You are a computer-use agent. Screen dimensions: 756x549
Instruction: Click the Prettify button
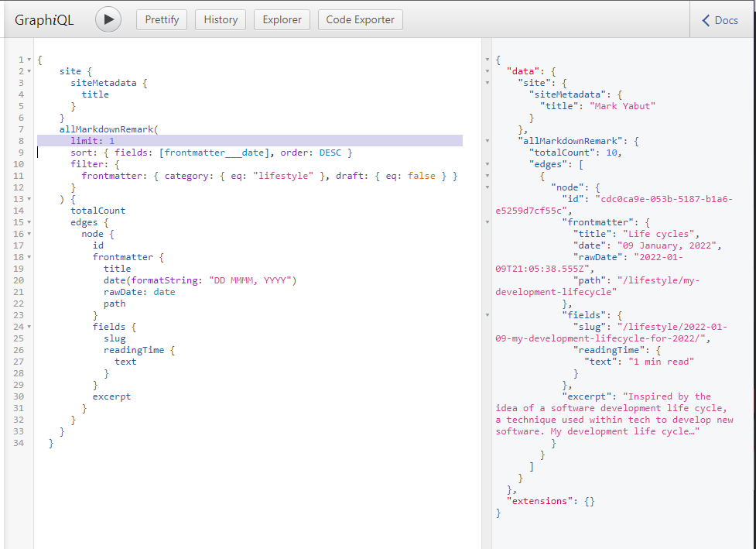tap(162, 20)
